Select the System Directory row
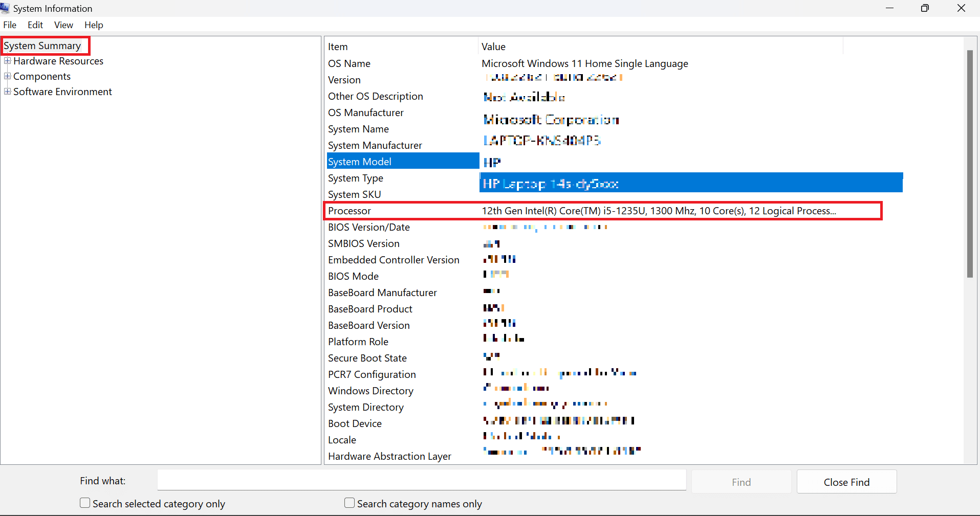Viewport: 980px width, 516px height. tap(614, 407)
